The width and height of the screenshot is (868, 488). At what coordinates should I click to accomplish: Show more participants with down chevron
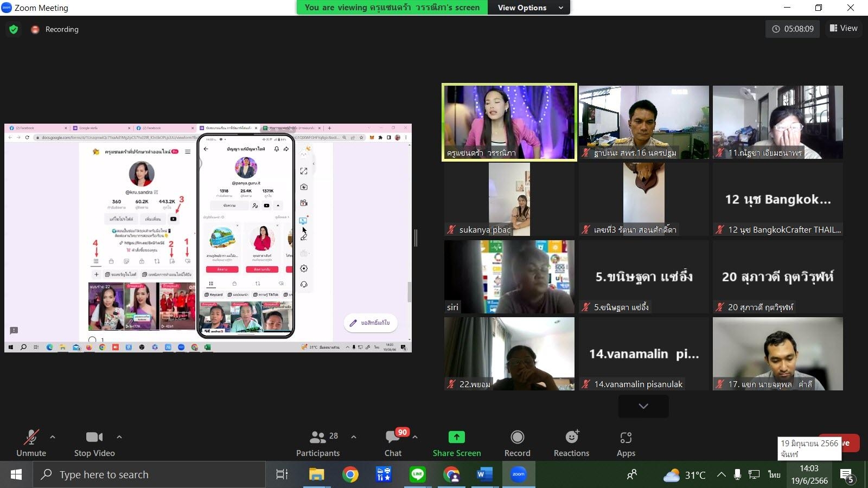[643, 406]
